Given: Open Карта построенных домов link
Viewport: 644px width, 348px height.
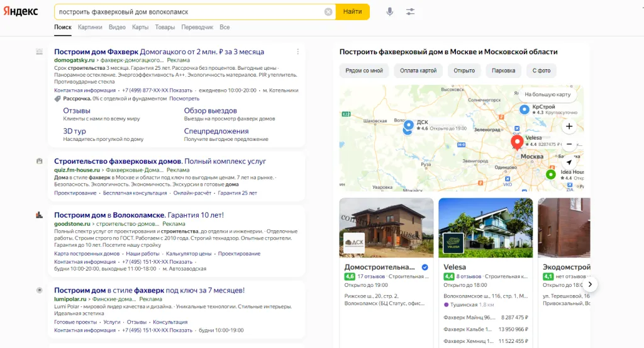Looking at the screenshot, I should tap(87, 254).
